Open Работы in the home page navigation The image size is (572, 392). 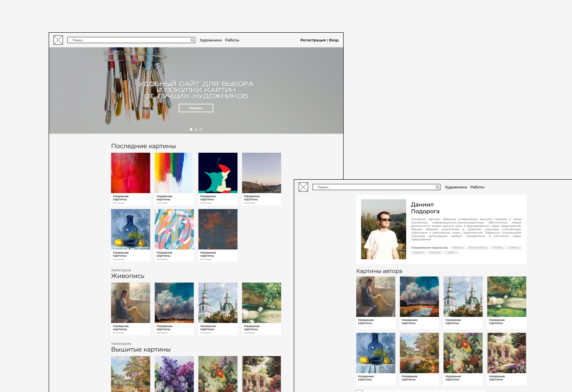click(x=232, y=40)
